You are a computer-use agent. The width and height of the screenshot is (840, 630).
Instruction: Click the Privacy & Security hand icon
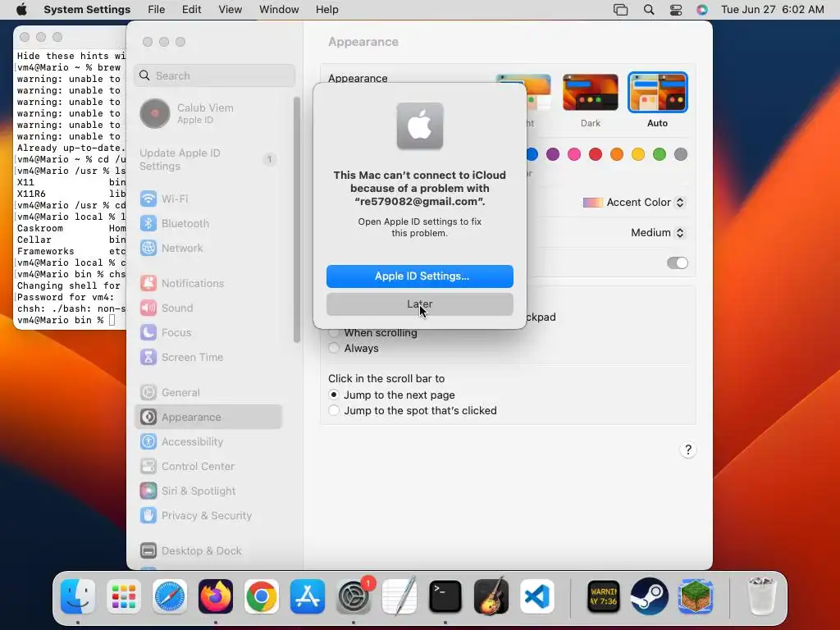point(148,516)
